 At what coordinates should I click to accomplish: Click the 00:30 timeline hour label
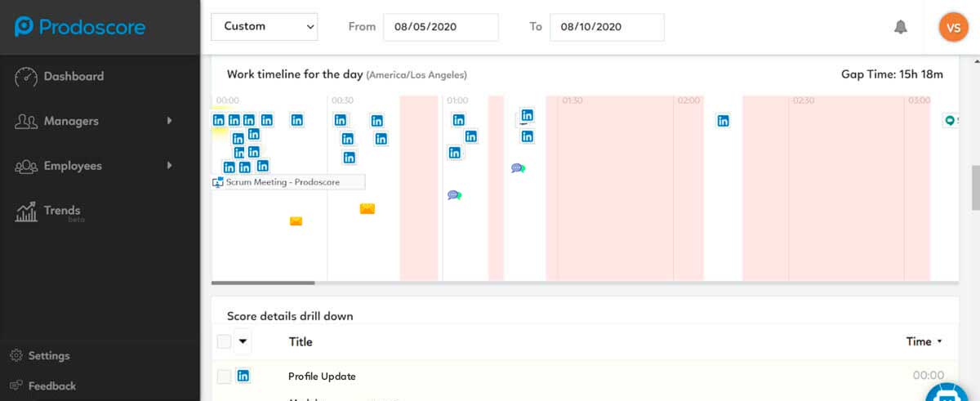[x=343, y=100]
